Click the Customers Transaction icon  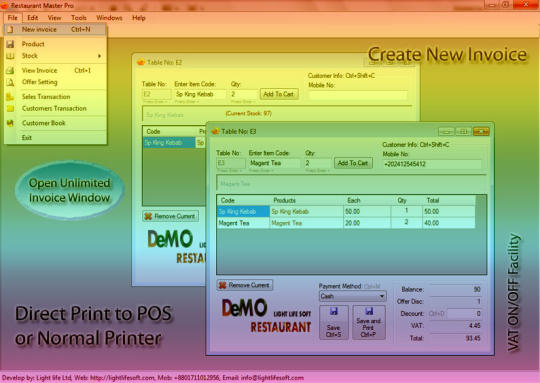pyautogui.click(x=10, y=108)
